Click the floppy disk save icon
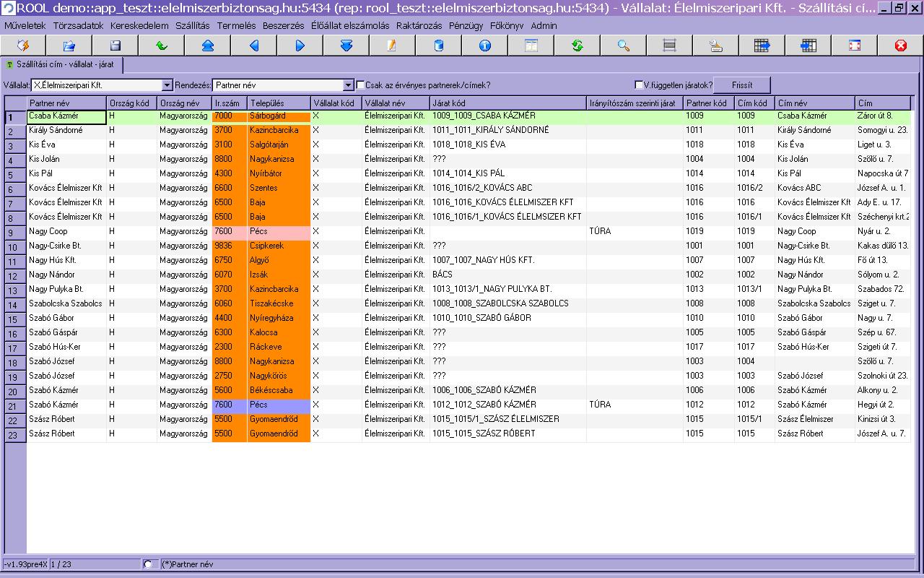The height and width of the screenshot is (578, 924). tap(115, 46)
